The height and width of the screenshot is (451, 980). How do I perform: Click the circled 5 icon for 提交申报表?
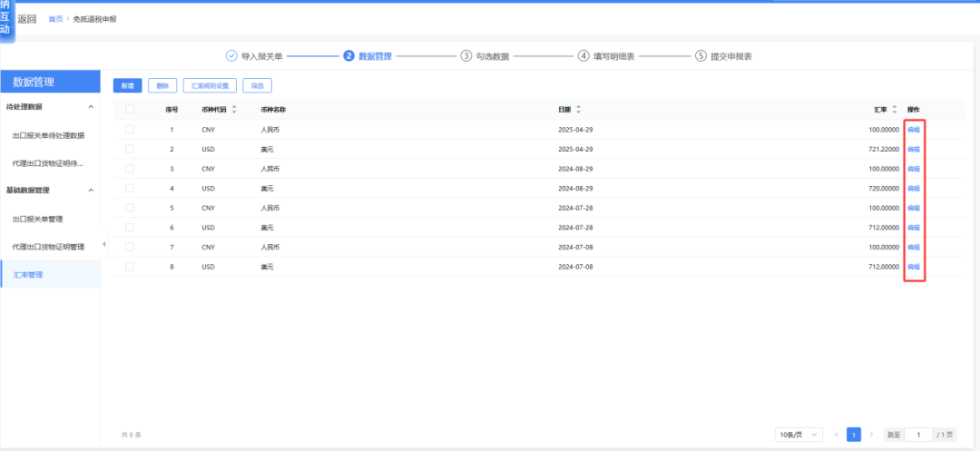tap(701, 55)
